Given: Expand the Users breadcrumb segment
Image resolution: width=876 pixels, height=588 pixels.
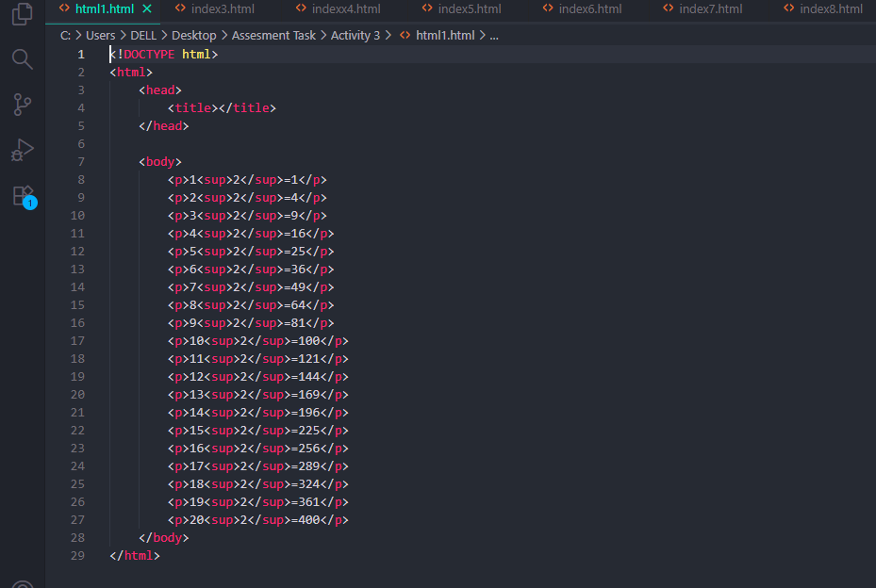Looking at the screenshot, I should coord(100,35).
